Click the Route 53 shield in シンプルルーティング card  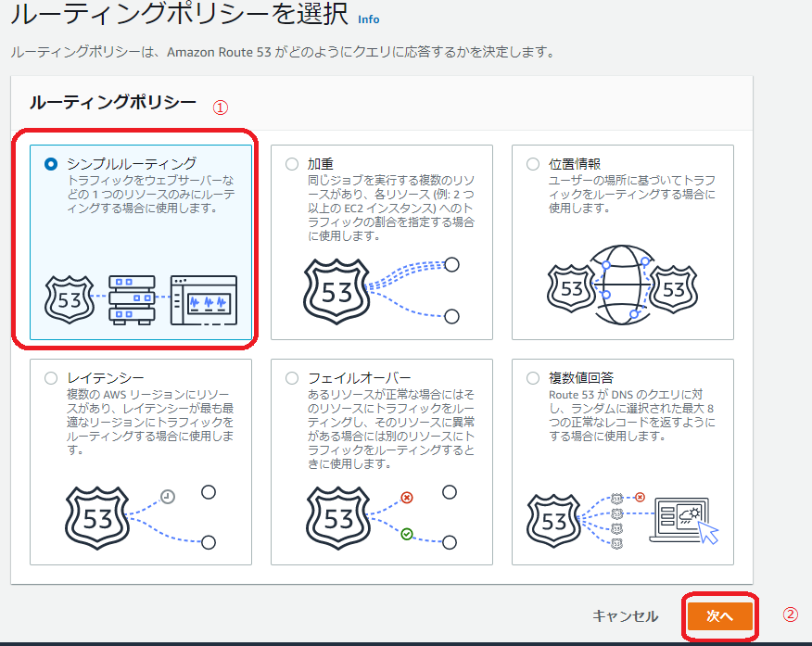(70, 299)
